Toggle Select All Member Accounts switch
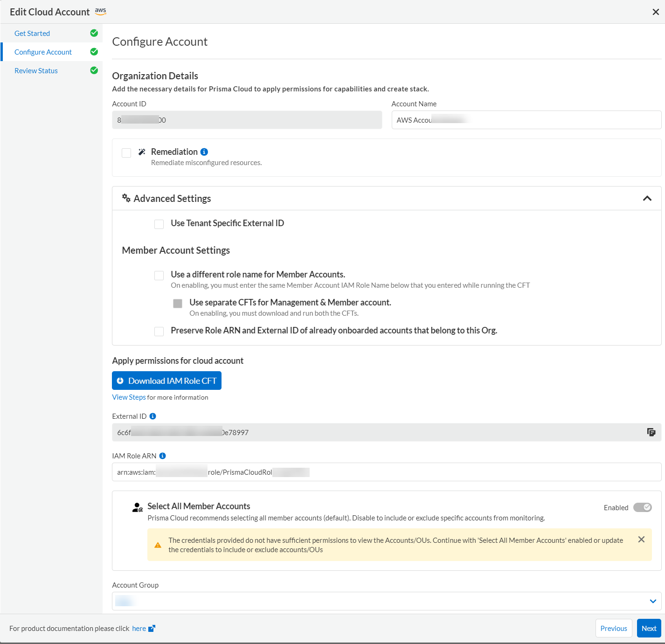The width and height of the screenshot is (665, 644). pyautogui.click(x=642, y=507)
